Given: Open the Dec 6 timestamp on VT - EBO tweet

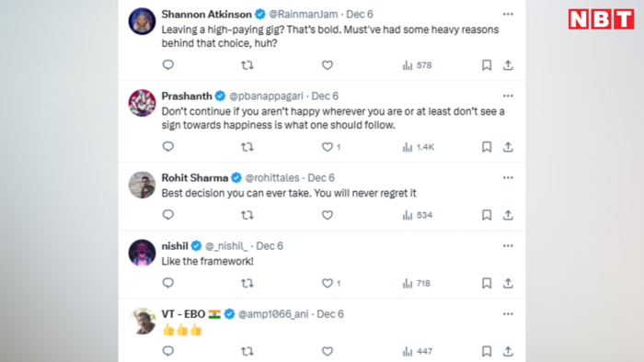Looking at the screenshot, I should click(x=330, y=314).
